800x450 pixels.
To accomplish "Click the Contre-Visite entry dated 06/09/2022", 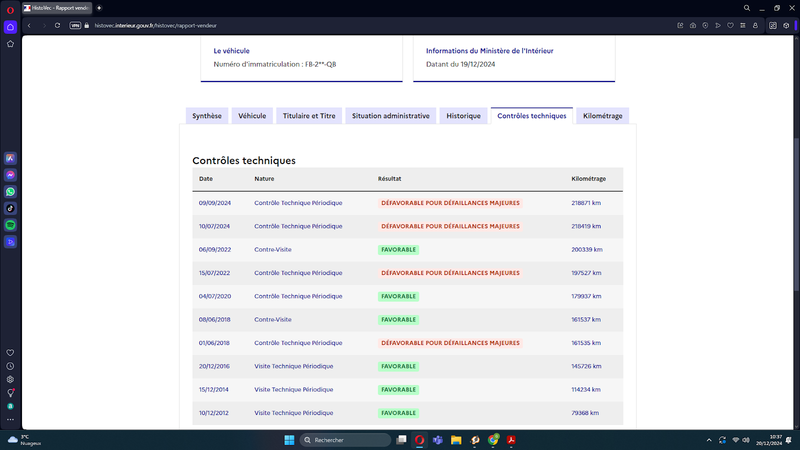I will (273, 249).
